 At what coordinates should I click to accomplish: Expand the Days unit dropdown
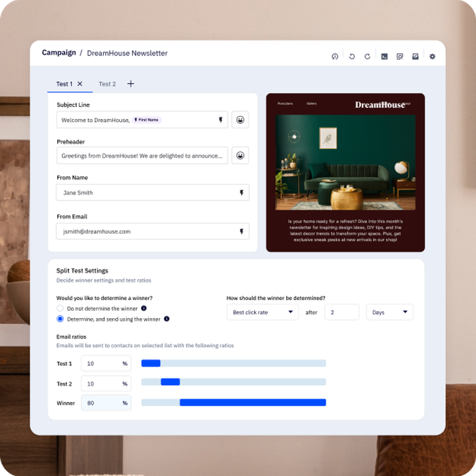389,312
